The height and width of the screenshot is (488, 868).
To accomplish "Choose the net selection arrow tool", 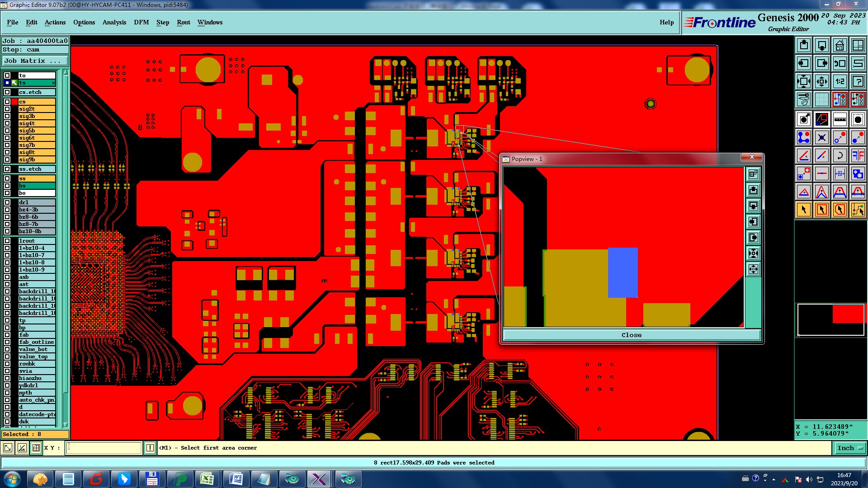I will [858, 210].
